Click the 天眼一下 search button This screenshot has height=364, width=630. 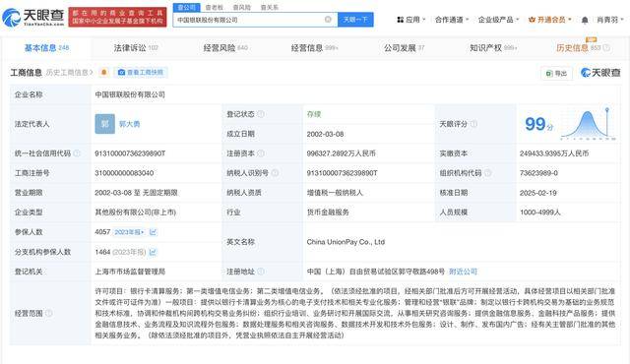[355, 20]
